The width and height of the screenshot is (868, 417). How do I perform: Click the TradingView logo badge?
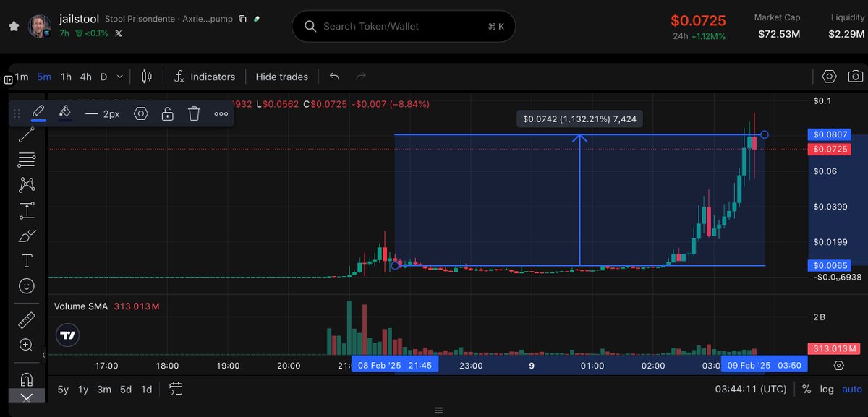click(x=67, y=335)
